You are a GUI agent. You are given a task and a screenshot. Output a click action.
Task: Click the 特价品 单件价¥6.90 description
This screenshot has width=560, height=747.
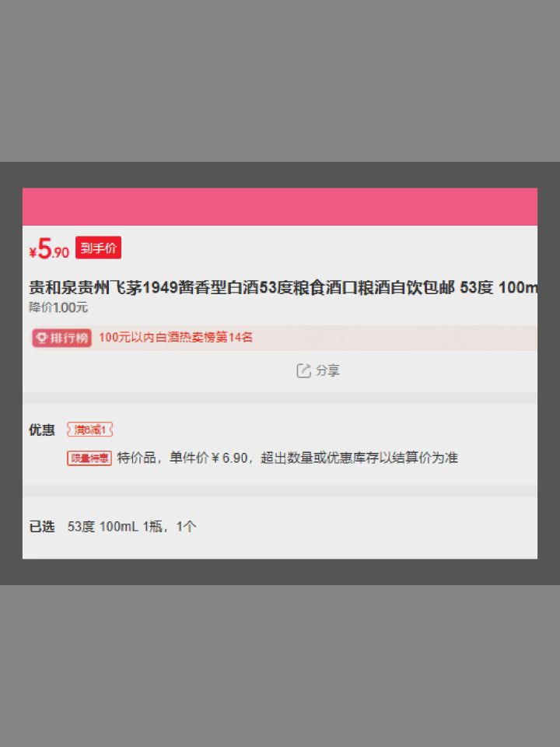(287, 458)
